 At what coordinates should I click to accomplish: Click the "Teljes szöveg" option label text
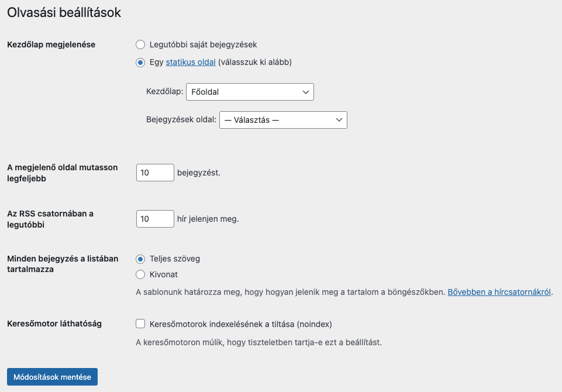click(x=174, y=259)
